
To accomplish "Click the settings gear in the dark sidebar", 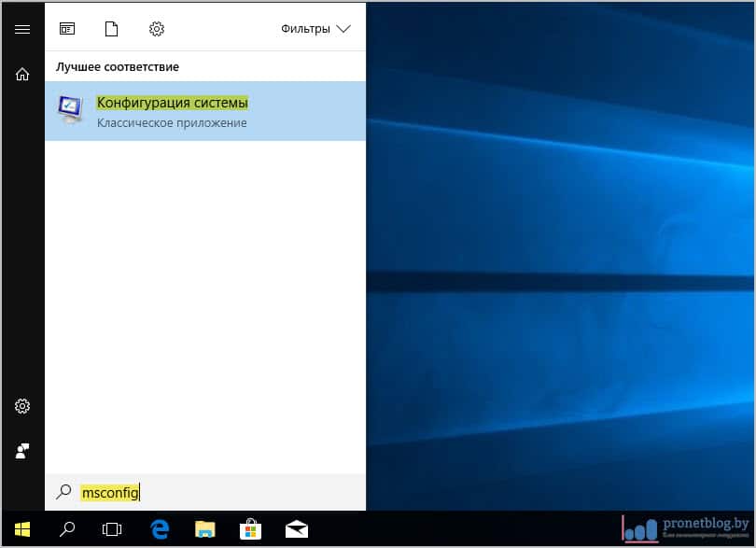I will [22, 406].
